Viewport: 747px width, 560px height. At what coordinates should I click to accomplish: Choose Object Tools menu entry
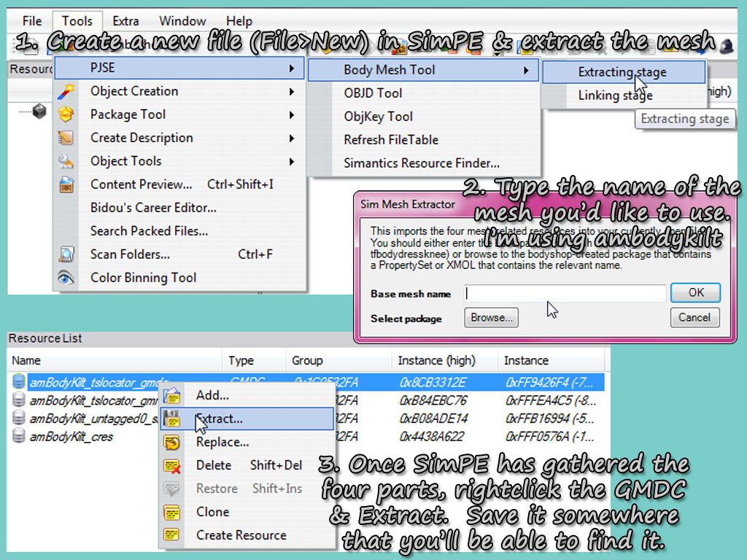click(x=179, y=161)
